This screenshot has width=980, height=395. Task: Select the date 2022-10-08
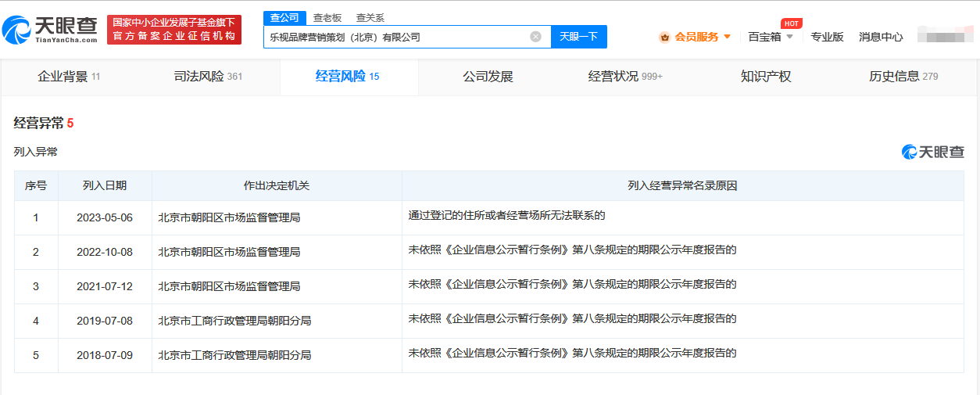point(105,252)
